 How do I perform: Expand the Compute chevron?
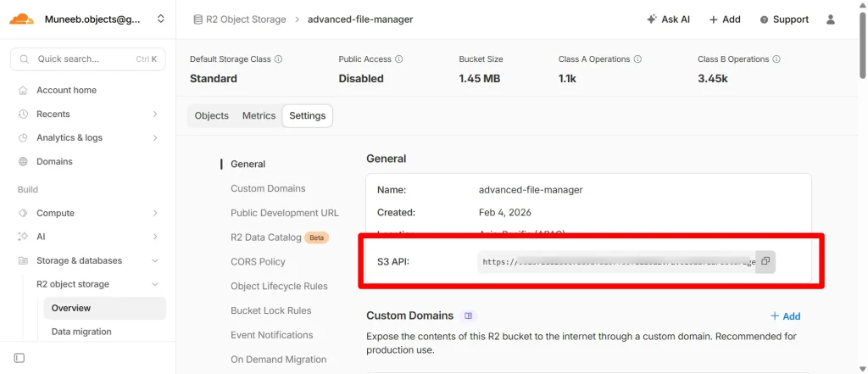tap(155, 214)
